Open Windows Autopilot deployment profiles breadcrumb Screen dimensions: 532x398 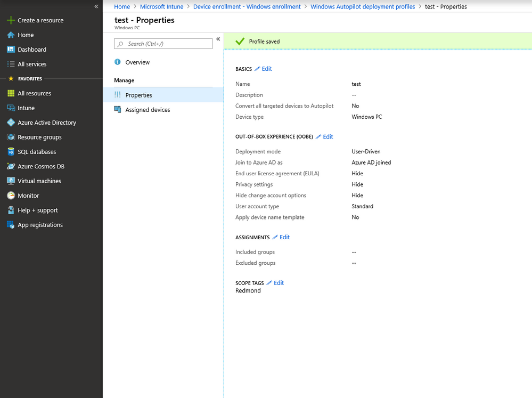[x=363, y=6]
